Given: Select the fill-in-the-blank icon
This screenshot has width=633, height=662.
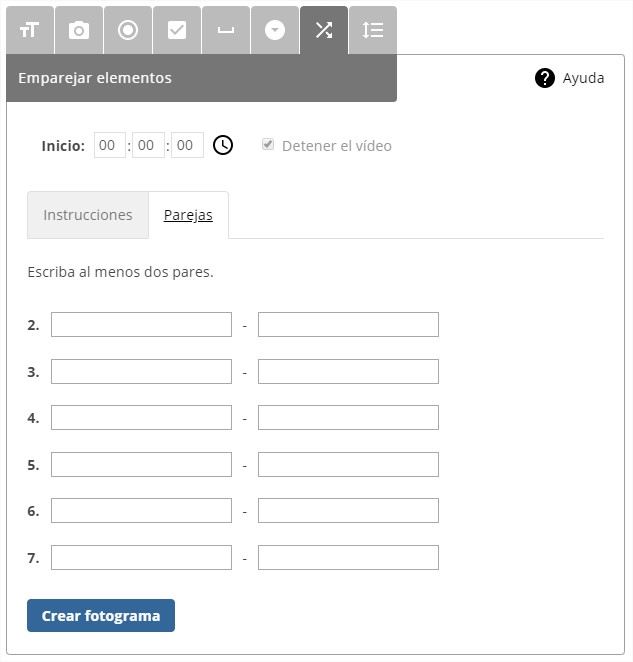Looking at the screenshot, I should [x=225, y=30].
